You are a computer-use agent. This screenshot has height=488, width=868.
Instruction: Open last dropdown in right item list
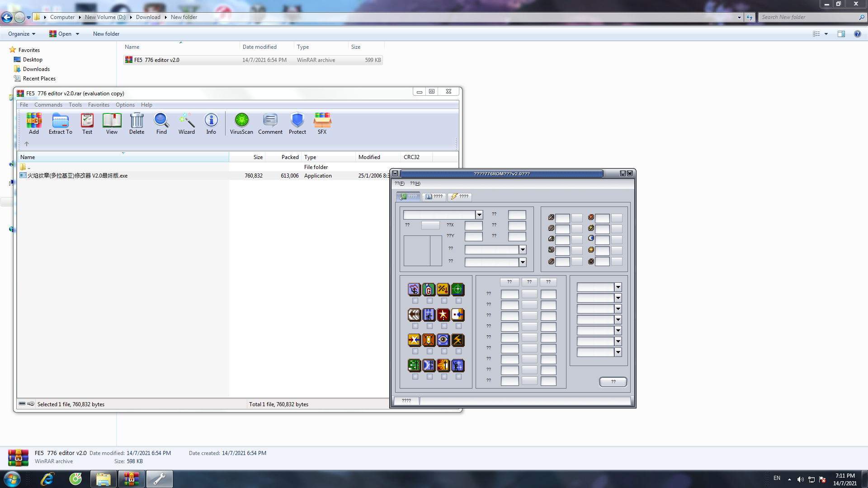pyautogui.click(x=618, y=352)
